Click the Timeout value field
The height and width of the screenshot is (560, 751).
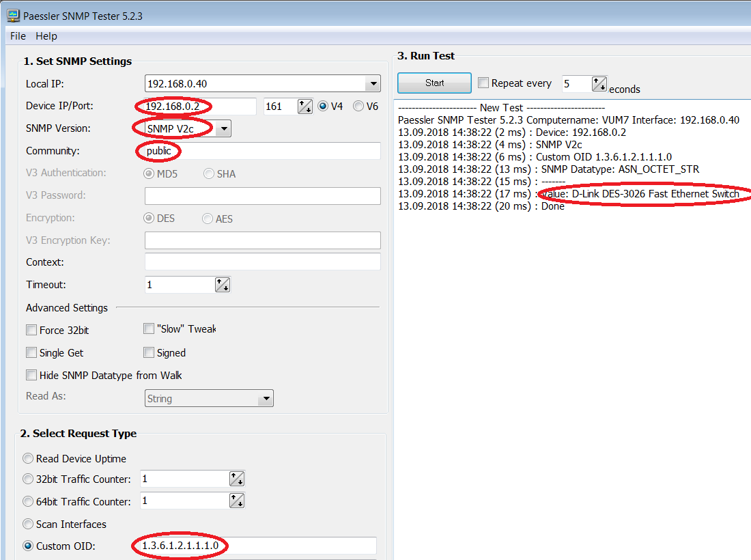tap(180, 285)
